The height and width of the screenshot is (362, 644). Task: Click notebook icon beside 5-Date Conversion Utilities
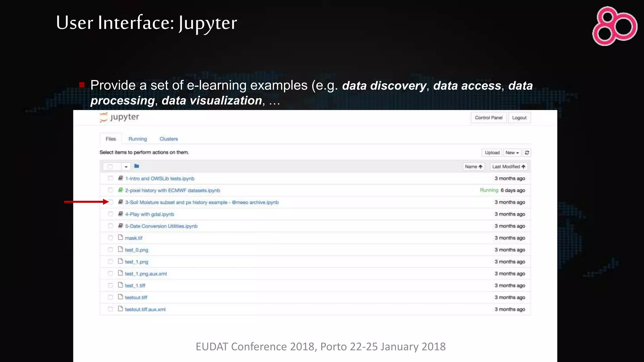(120, 226)
